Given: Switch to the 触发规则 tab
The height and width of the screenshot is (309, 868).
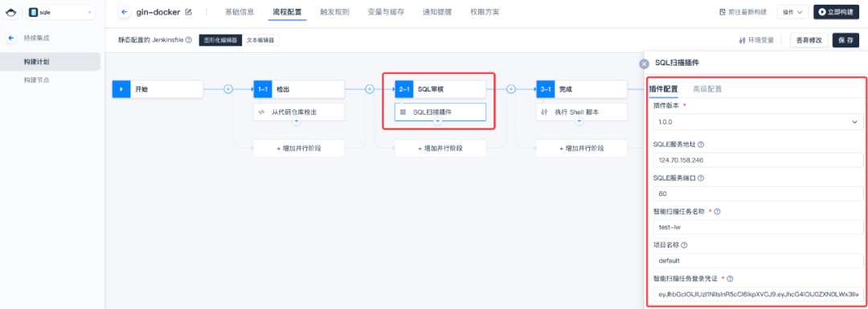Looking at the screenshot, I should click(335, 11).
